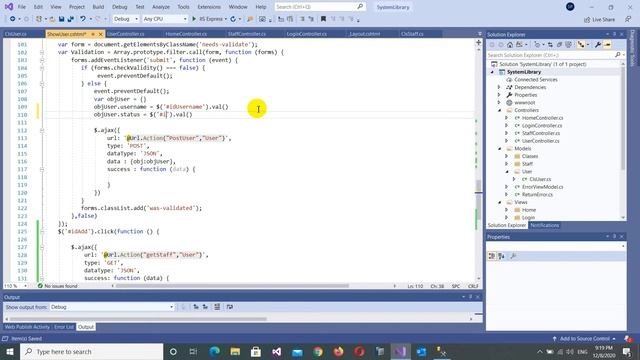
Task: Switch to the Error List tab
Action: click(64, 327)
